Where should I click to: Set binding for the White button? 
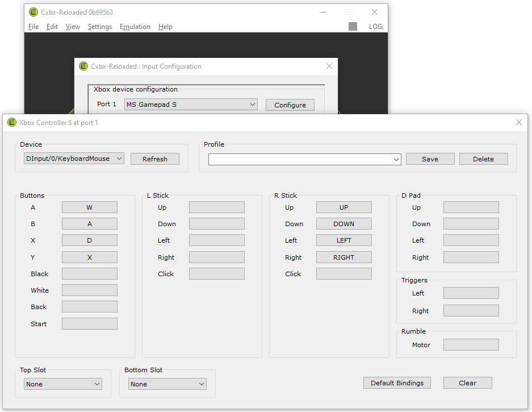[x=90, y=290]
